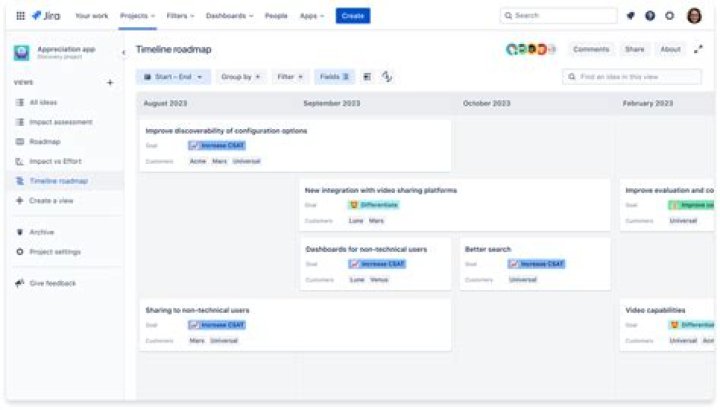Click the blue Create button
Screen dimensions: 720x410
click(x=352, y=16)
